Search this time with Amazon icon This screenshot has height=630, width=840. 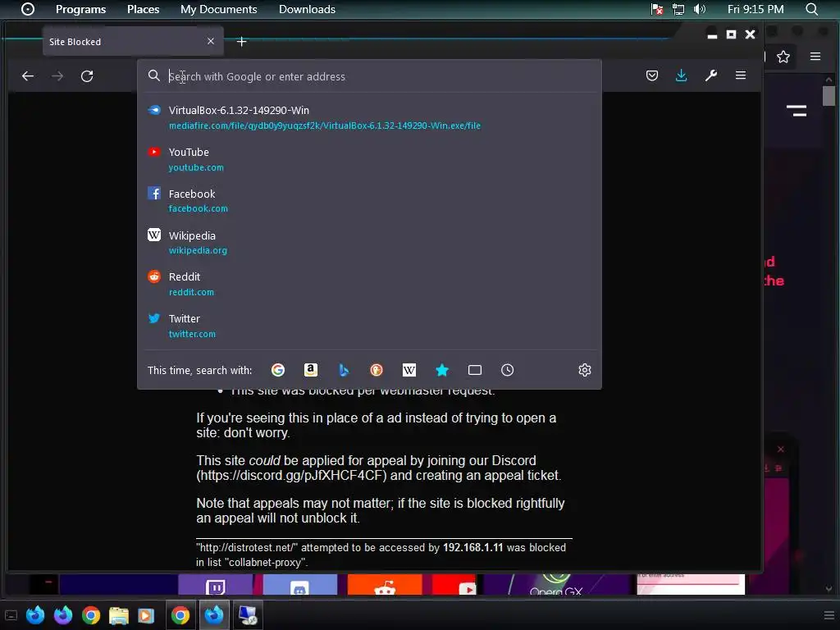click(x=311, y=370)
